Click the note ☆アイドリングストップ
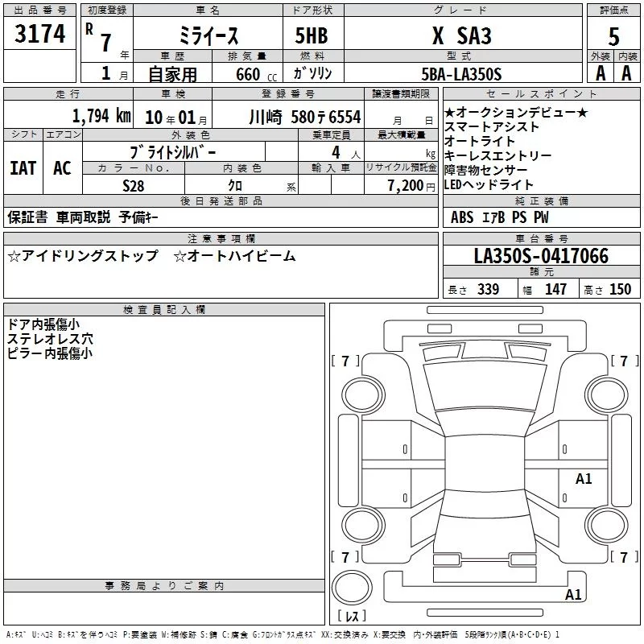644x644 pixels. click(x=83, y=256)
